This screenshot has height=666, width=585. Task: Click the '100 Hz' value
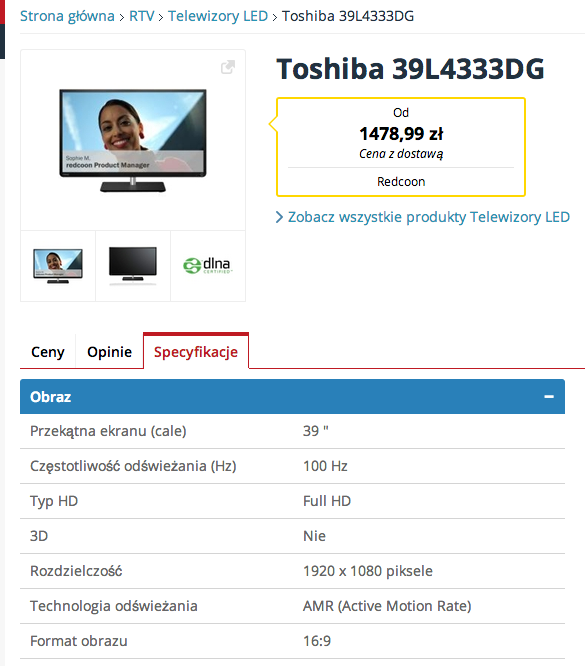pyautogui.click(x=325, y=466)
